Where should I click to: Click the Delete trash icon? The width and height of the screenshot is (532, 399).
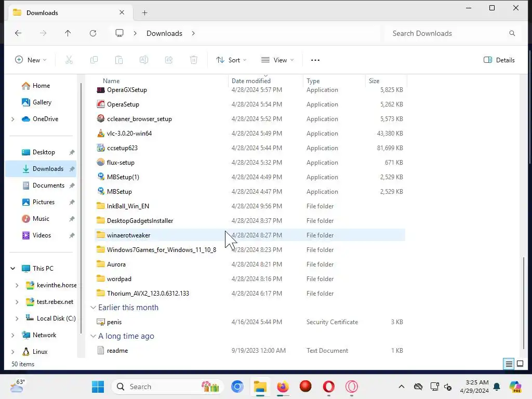[194, 60]
